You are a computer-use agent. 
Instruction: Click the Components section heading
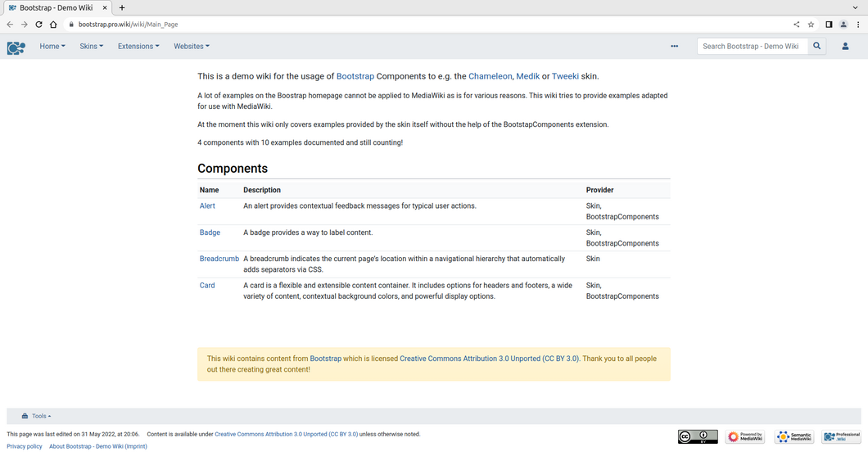[233, 168]
